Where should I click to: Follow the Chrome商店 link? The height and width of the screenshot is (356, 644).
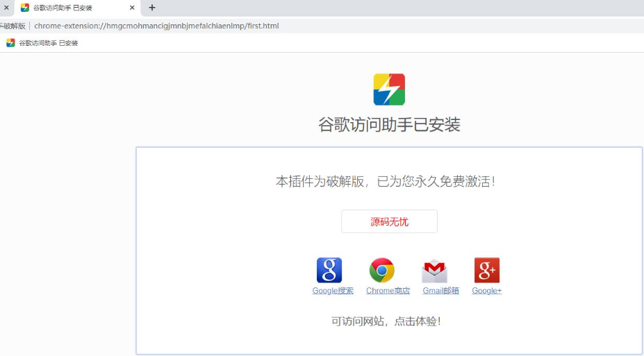tap(388, 290)
